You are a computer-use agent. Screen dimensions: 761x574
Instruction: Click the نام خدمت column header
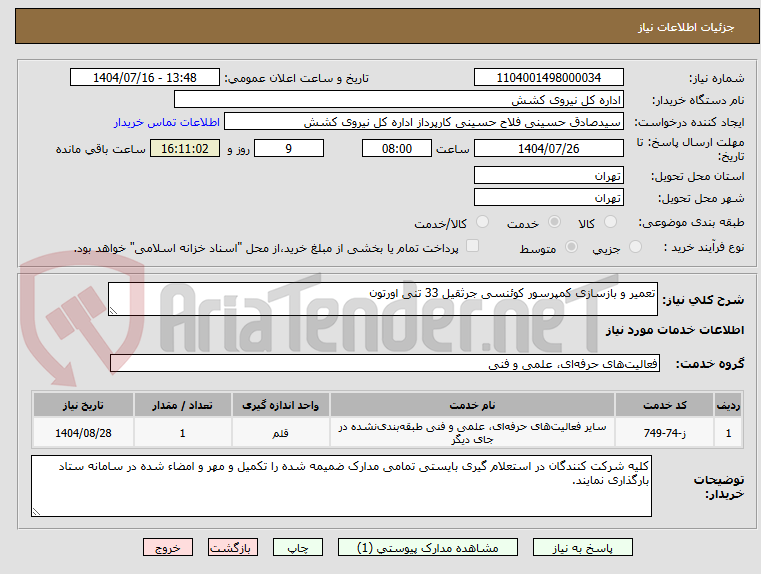(x=472, y=405)
